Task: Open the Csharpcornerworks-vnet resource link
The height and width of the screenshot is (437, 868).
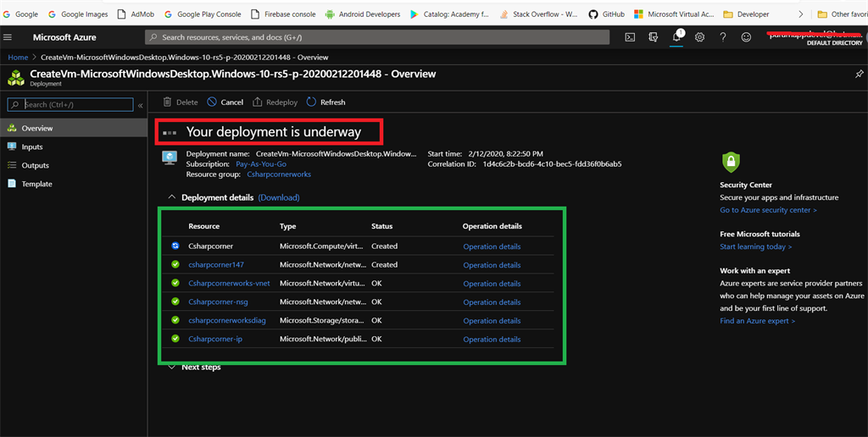Action: pos(229,283)
